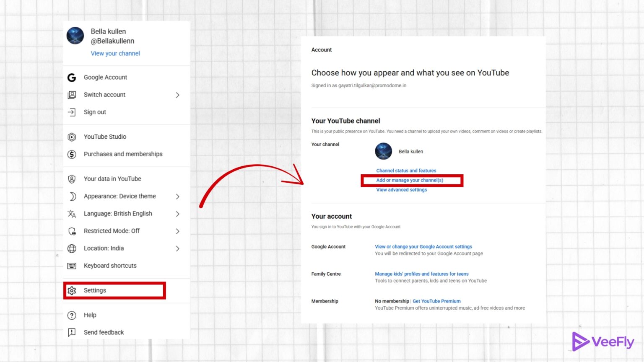
Task: Select the YouTube Studio icon
Action: pos(72,137)
